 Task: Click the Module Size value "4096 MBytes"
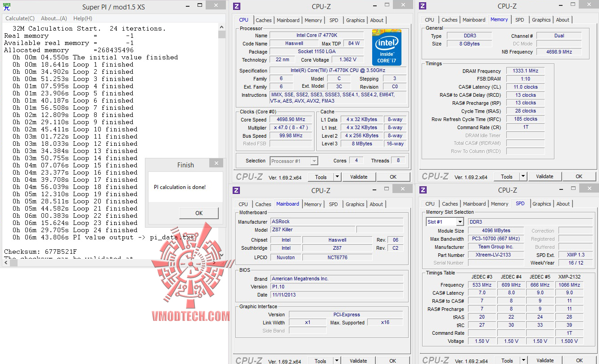point(496,230)
